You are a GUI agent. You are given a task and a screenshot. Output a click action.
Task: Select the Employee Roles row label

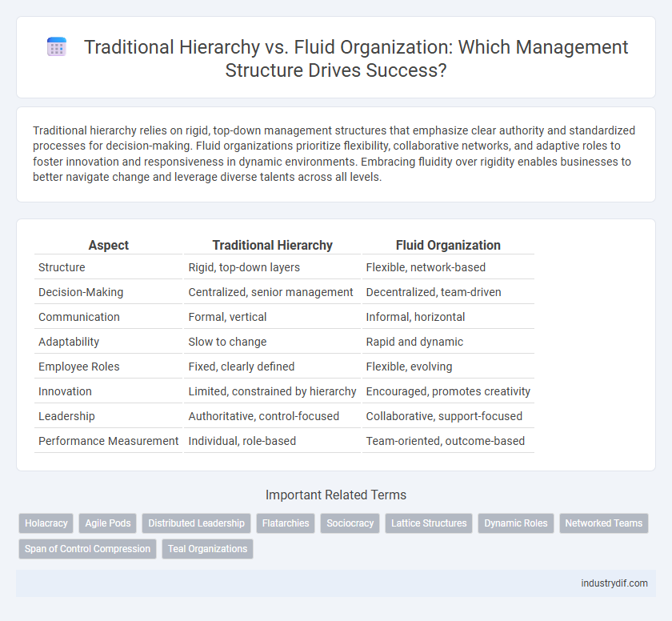point(109,367)
